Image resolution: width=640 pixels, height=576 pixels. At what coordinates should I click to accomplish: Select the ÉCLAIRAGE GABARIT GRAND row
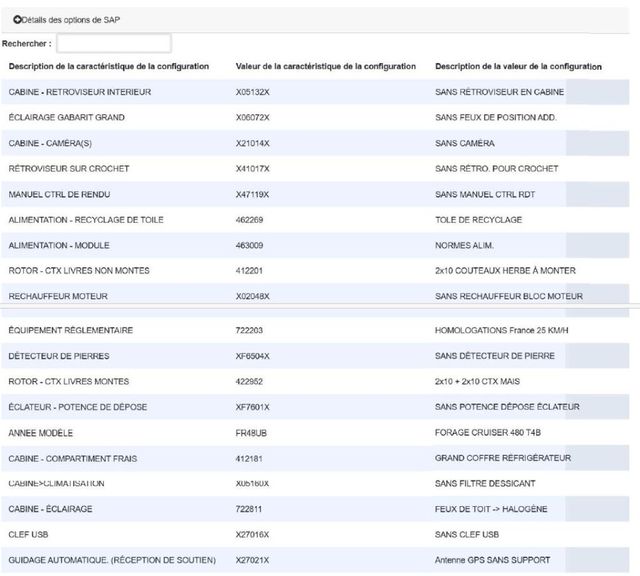tap(66, 118)
